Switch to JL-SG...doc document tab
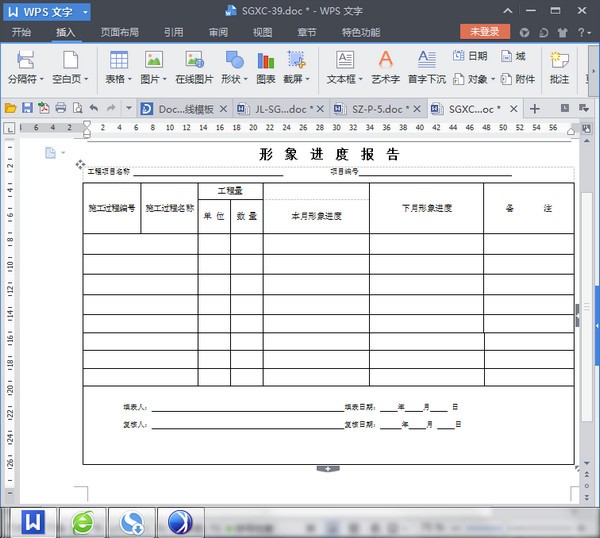Screen dimensions: 600x538 click(x=286, y=108)
